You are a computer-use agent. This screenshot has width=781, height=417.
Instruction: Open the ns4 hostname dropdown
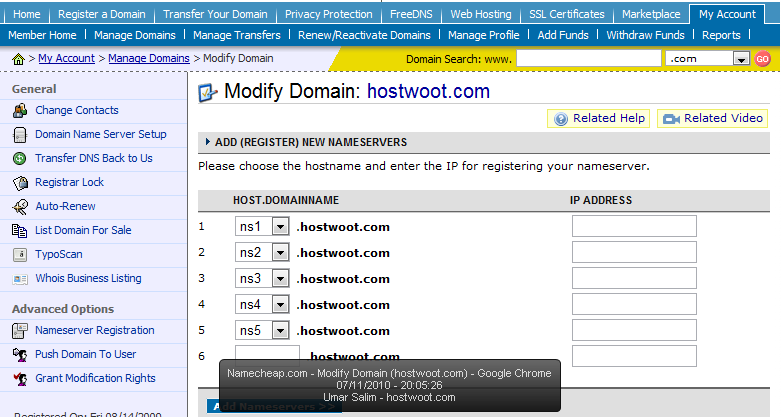coord(262,304)
